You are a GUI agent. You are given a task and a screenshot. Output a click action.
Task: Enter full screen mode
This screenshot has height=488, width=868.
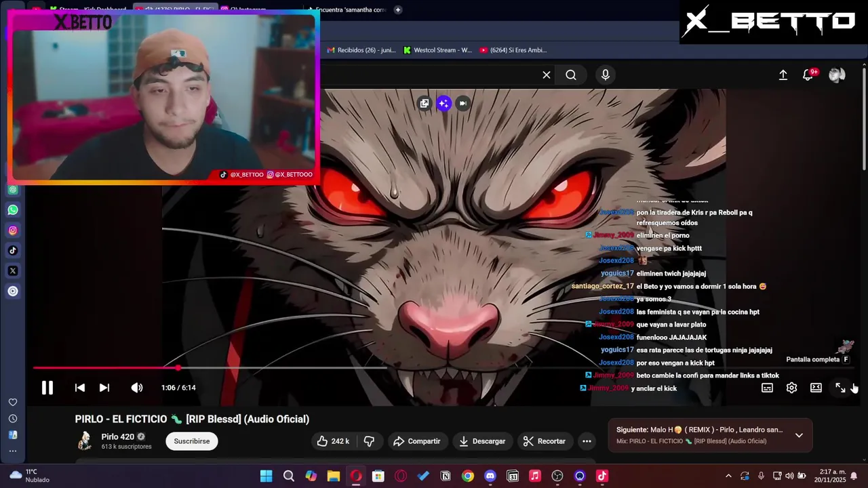coord(840,388)
